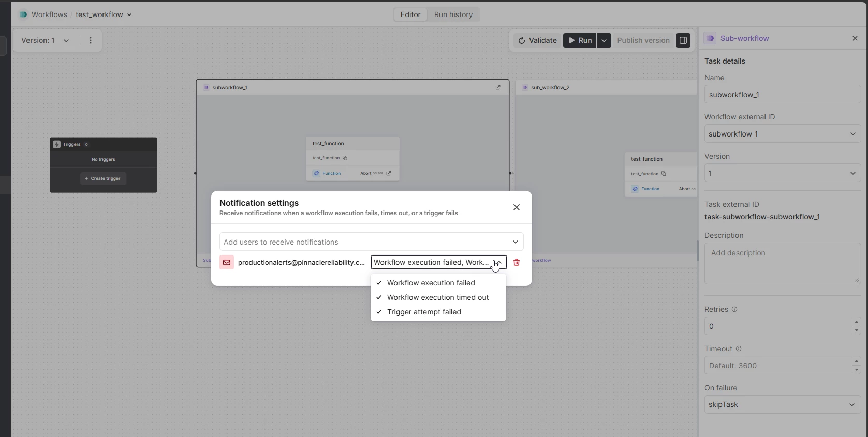Viewport: 868px width, 437px height.
Task: Open the Workflow external ID dropdown
Action: 782,134
